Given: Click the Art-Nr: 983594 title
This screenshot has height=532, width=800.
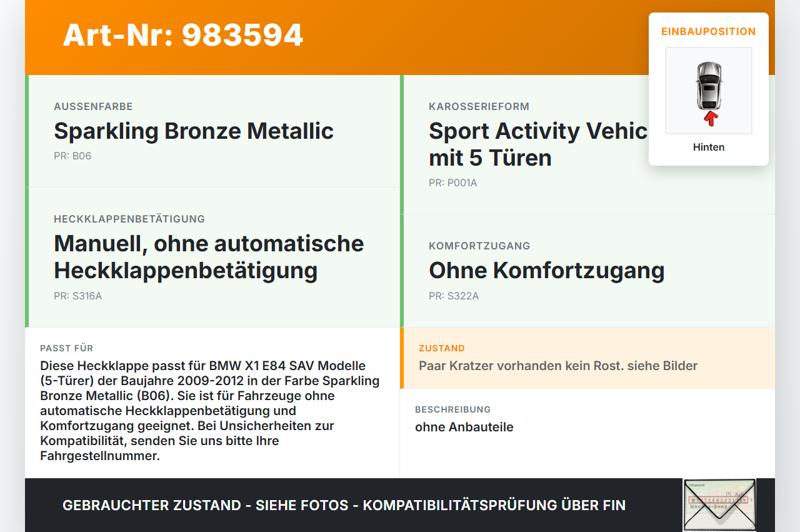Looking at the screenshot, I should click(x=182, y=36).
